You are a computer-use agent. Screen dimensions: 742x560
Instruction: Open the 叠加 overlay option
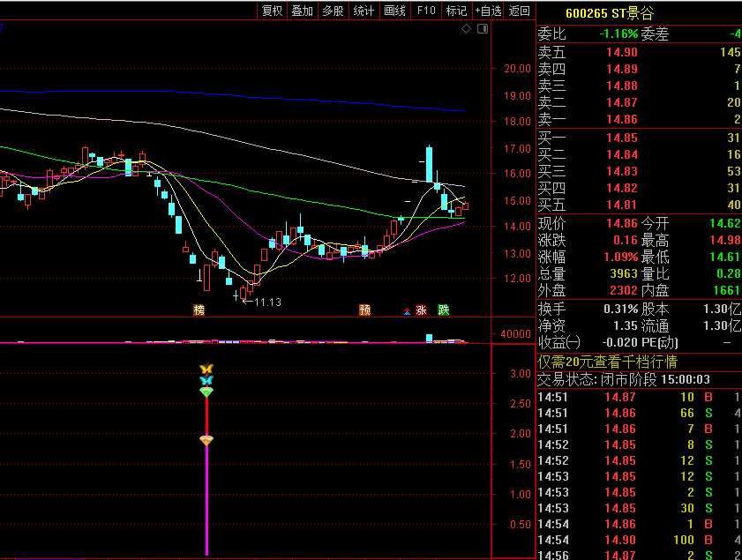tap(303, 11)
